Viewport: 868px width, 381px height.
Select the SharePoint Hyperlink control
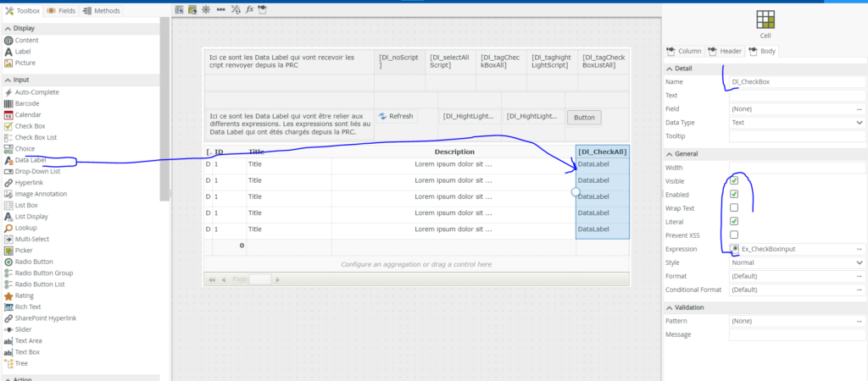(40, 318)
